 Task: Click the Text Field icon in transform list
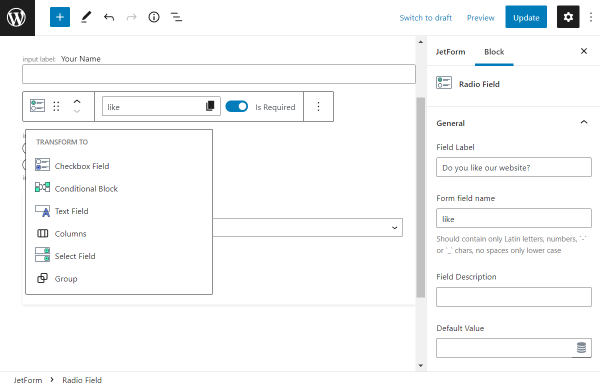(42, 211)
